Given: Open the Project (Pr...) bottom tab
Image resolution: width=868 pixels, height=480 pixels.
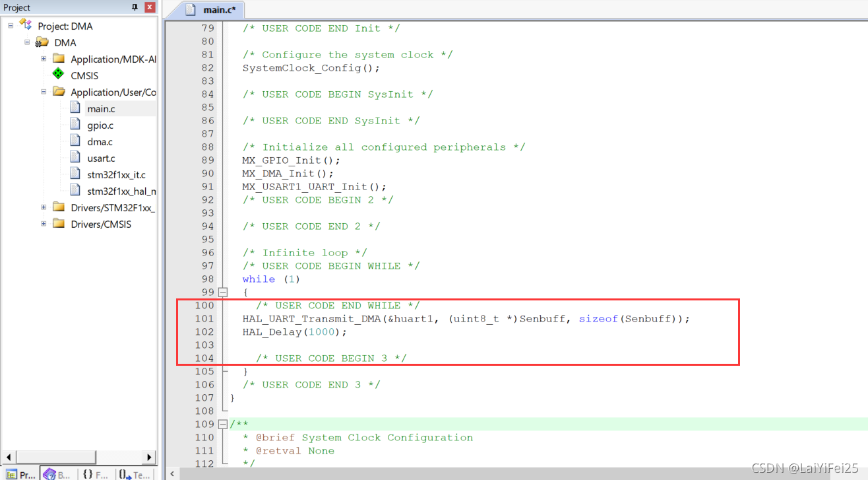Looking at the screenshot, I should (x=20, y=473).
